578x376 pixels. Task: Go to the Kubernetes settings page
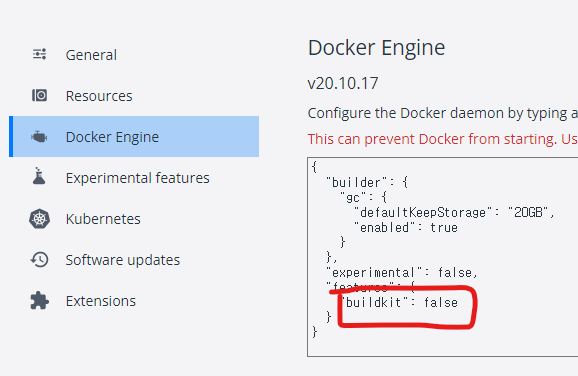(103, 219)
